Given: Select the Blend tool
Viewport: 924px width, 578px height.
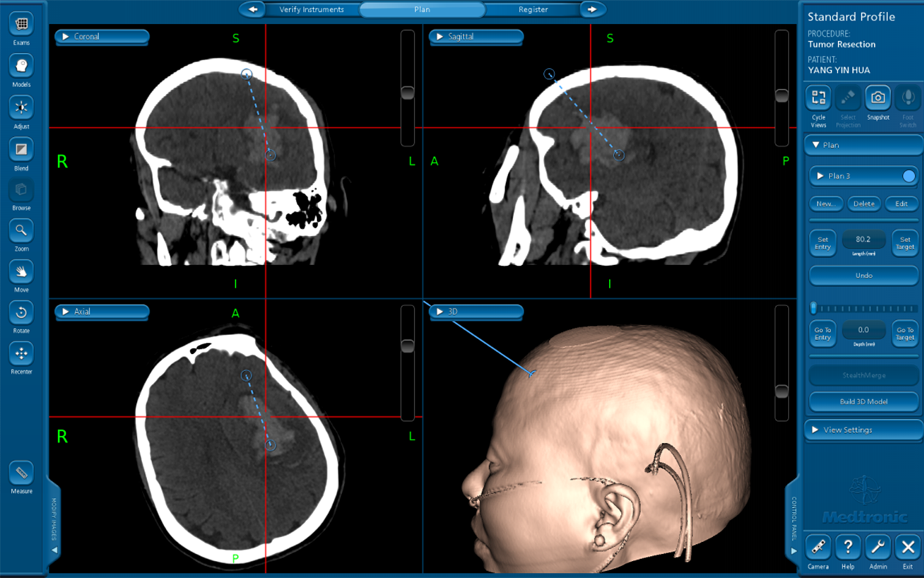Looking at the screenshot, I should [21, 149].
